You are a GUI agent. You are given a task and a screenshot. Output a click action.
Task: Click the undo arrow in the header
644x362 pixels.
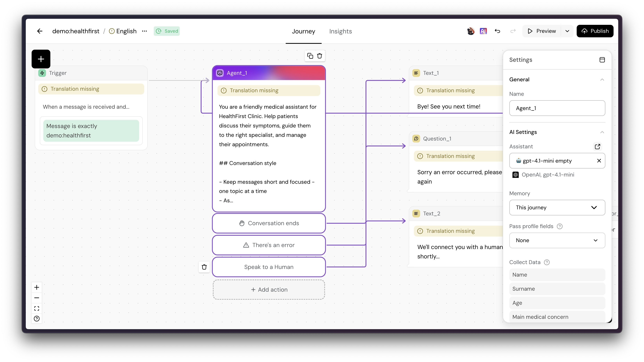pos(497,31)
